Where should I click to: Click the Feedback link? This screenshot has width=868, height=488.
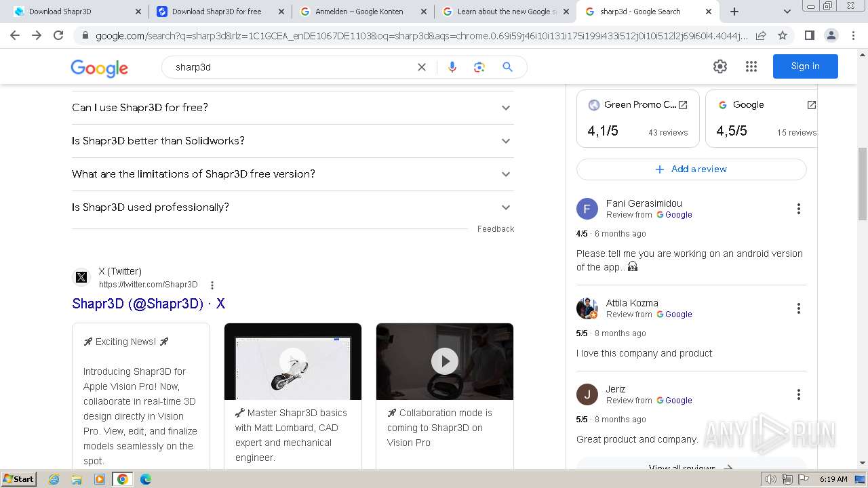click(496, 229)
